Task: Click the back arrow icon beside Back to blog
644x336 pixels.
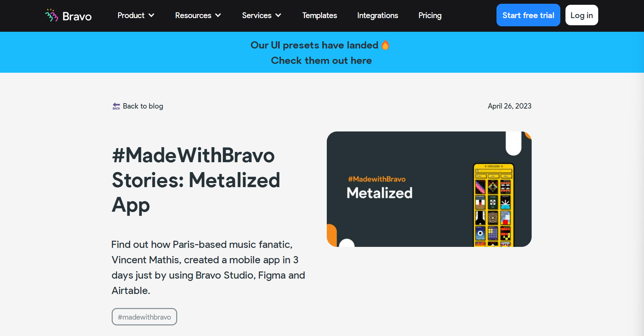Action: (116, 106)
